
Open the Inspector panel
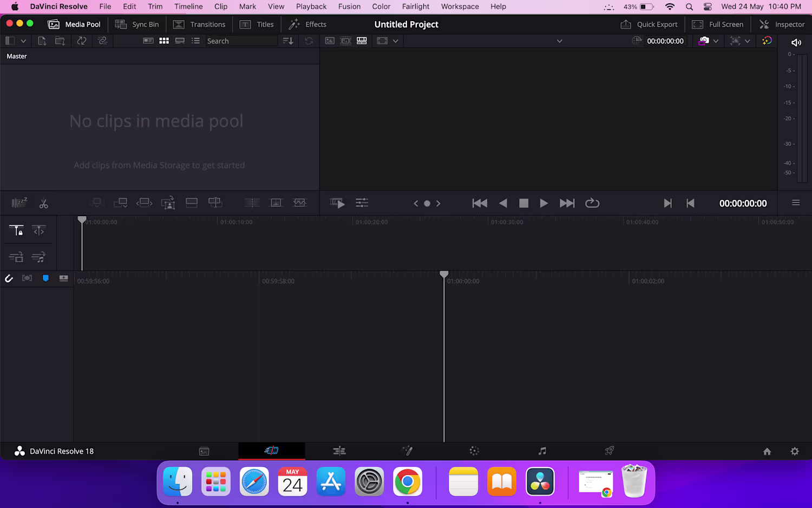(782, 24)
